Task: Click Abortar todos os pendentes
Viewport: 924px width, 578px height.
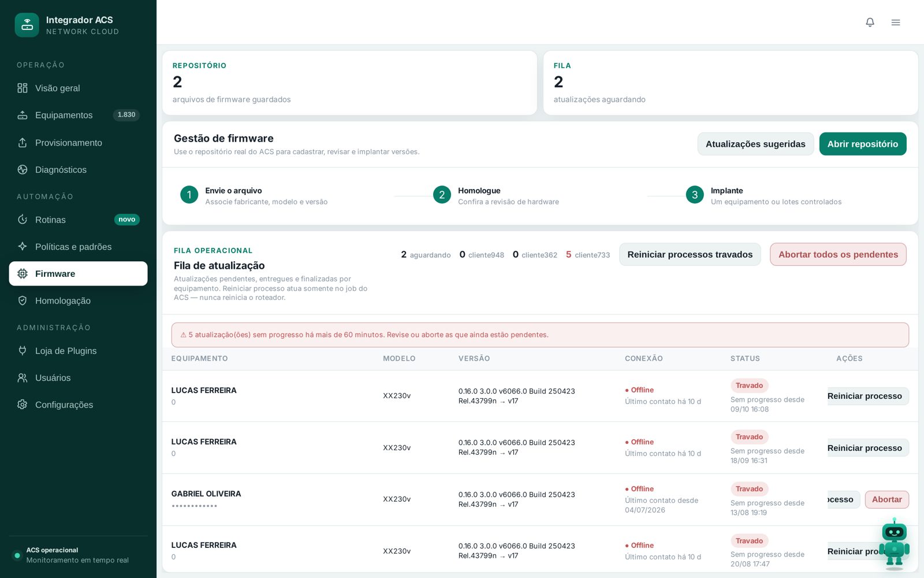Action: coord(838,254)
